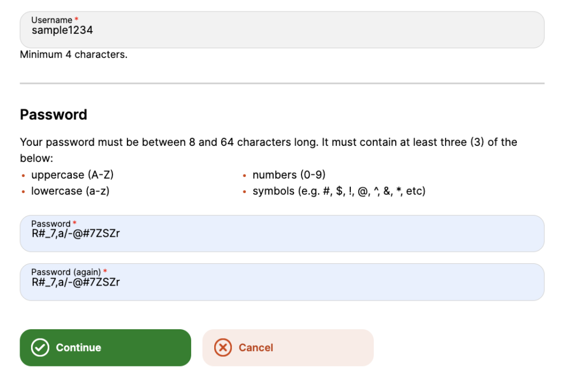Click the checkmark icon on Continue button
Viewport: 588px width, 385px height.
pyautogui.click(x=40, y=348)
